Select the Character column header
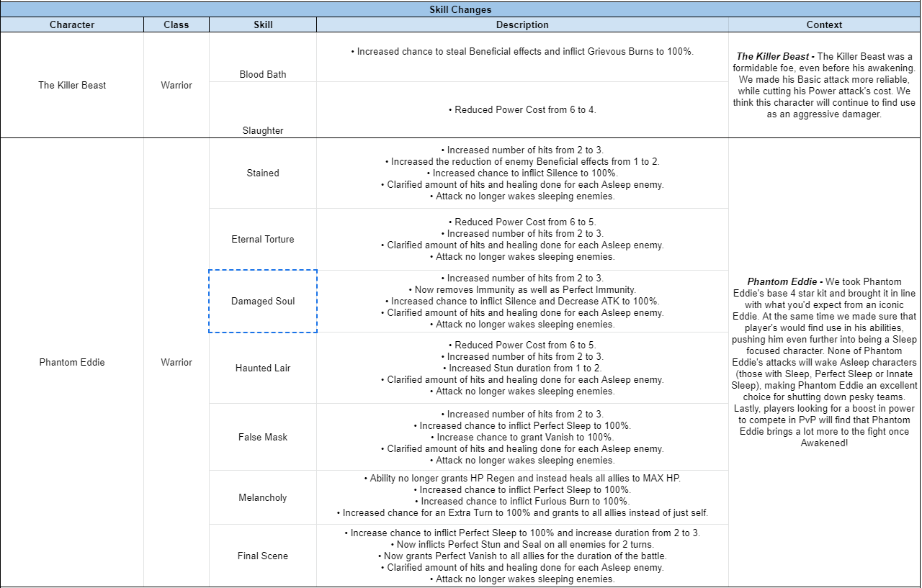This screenshot has width=922, height=588. coord(72,24)
